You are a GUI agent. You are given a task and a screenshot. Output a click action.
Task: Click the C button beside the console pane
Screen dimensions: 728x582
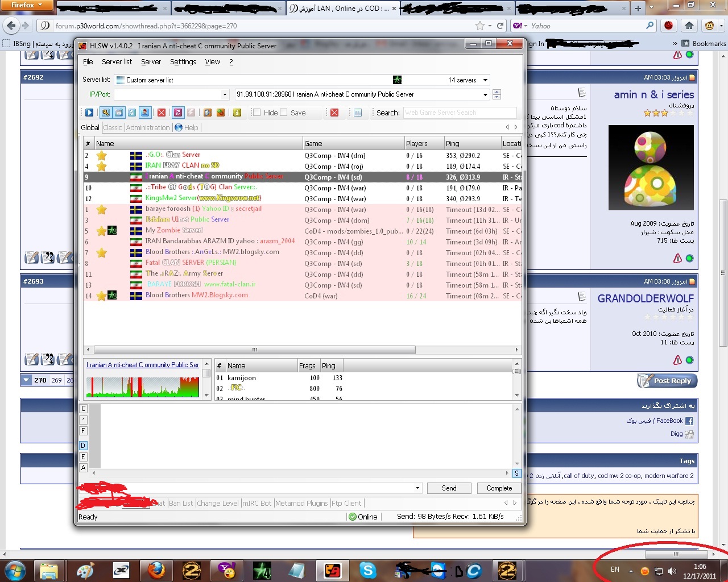click(84, 409)
